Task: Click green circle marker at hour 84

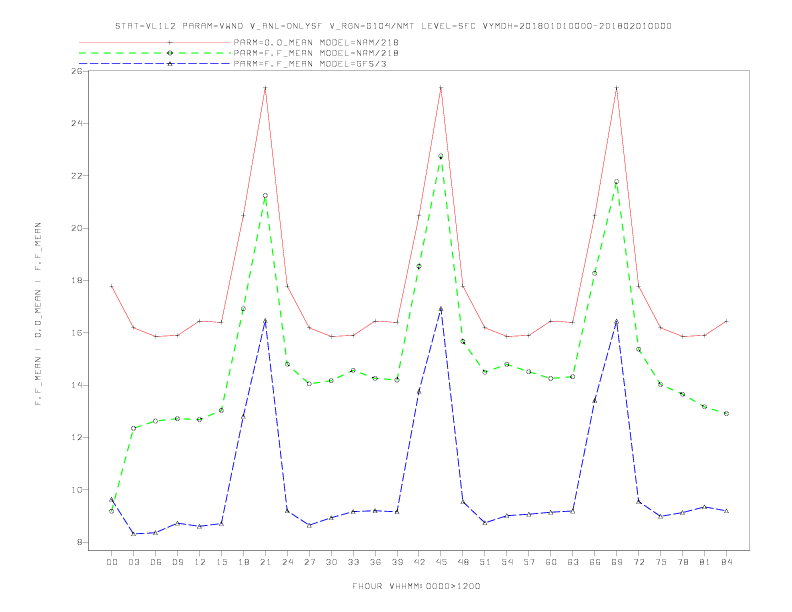Action: pos(726,414)
